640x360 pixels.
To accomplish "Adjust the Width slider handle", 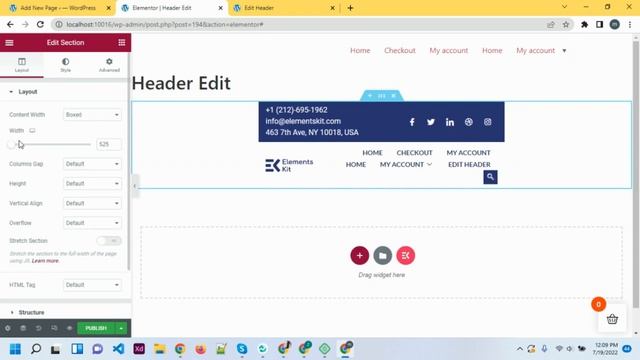I will pos(11,144).
